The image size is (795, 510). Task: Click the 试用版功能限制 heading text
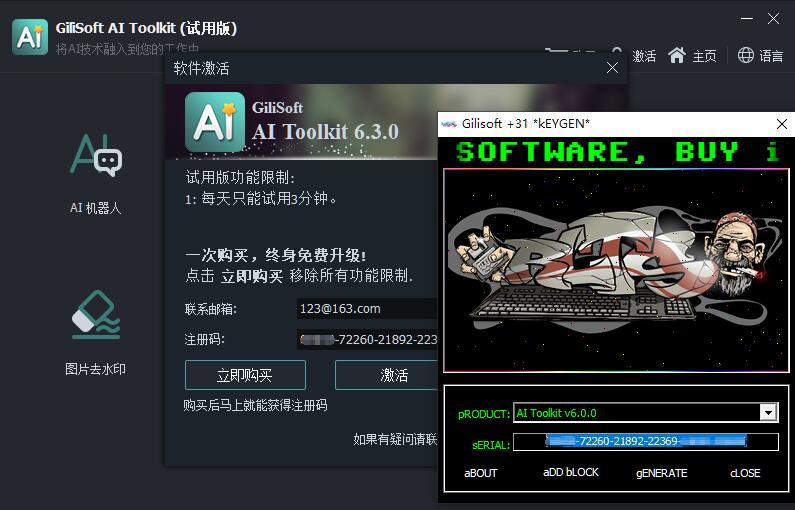[240, 177]
